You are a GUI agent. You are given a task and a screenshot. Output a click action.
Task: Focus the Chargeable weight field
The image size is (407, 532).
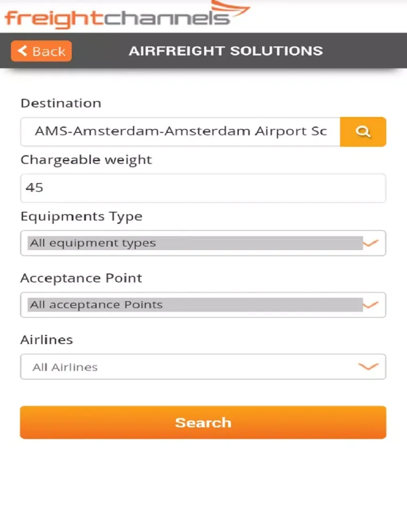tap(203, 188)
